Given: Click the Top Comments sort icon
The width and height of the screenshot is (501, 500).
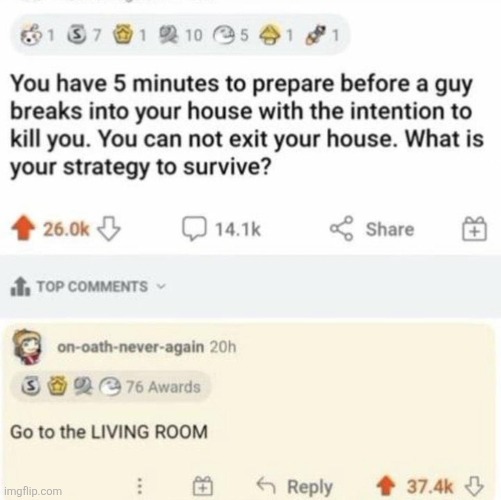Looking at the screenshot, I should click(x=20, y=286).
